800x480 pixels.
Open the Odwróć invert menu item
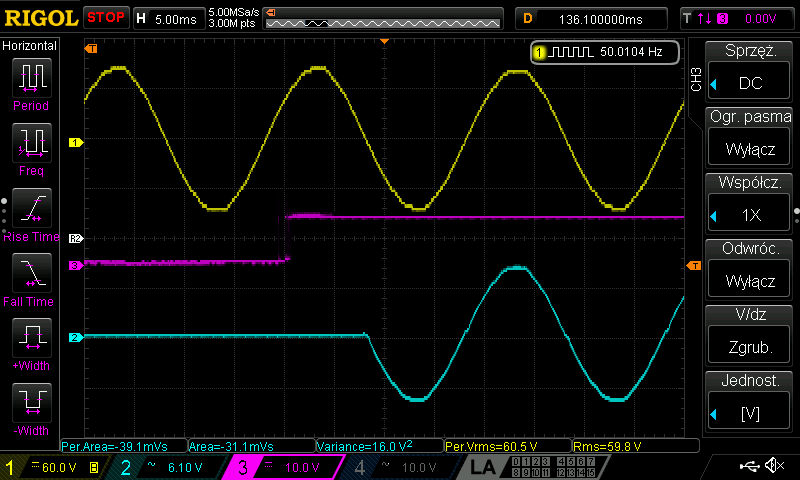(750, 269)
